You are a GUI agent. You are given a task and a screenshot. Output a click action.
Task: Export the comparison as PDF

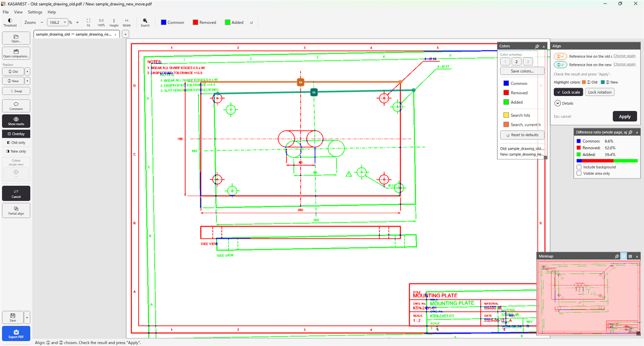[16, 333]
